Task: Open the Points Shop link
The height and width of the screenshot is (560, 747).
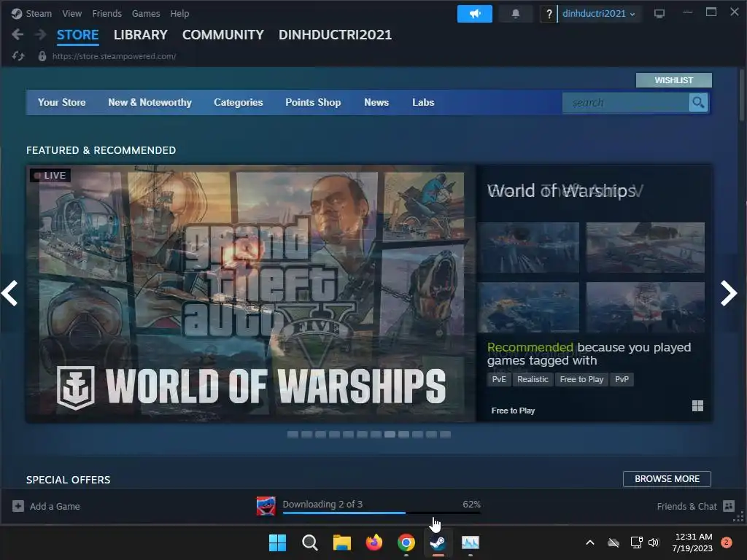Action: 313,102
